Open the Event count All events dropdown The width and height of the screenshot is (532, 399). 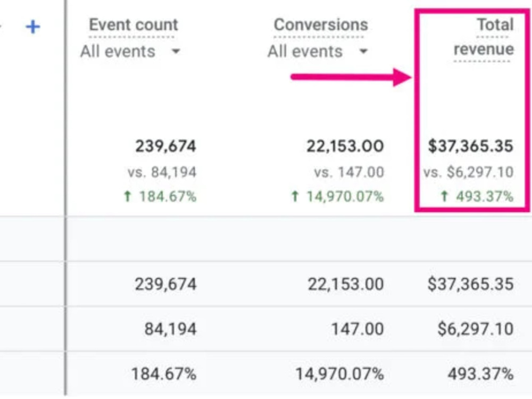[130, 52]
